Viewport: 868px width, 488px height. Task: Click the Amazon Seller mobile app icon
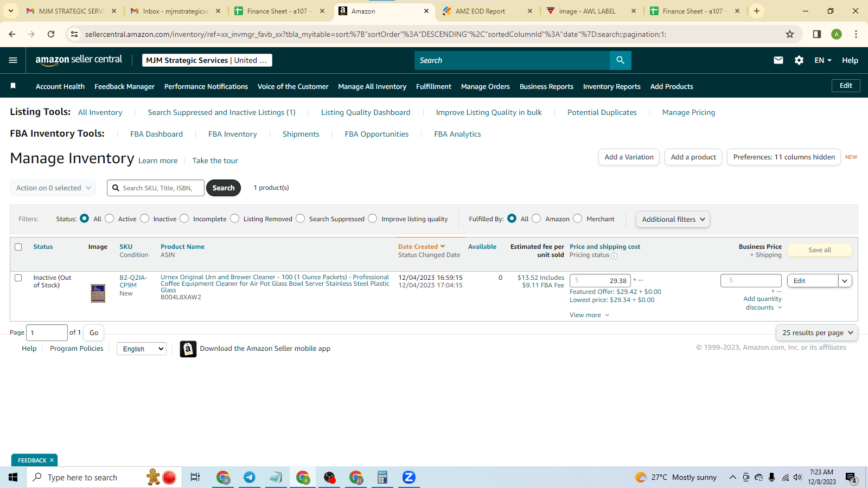(188, 349)
